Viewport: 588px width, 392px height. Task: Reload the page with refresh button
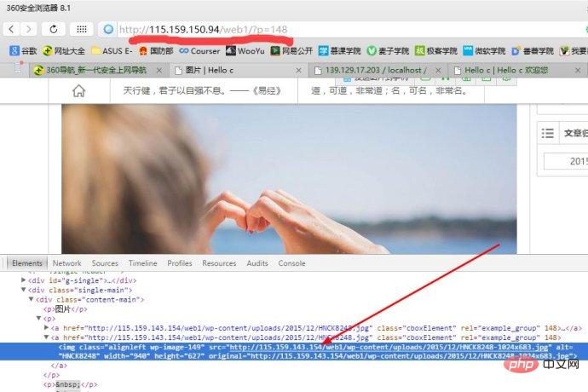click(x=54, y=29)
